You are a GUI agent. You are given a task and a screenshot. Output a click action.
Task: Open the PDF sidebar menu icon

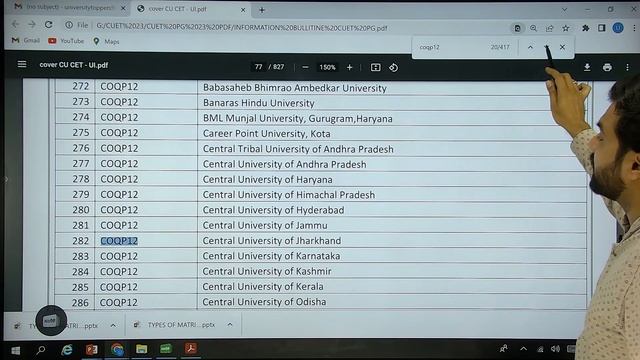22,64
